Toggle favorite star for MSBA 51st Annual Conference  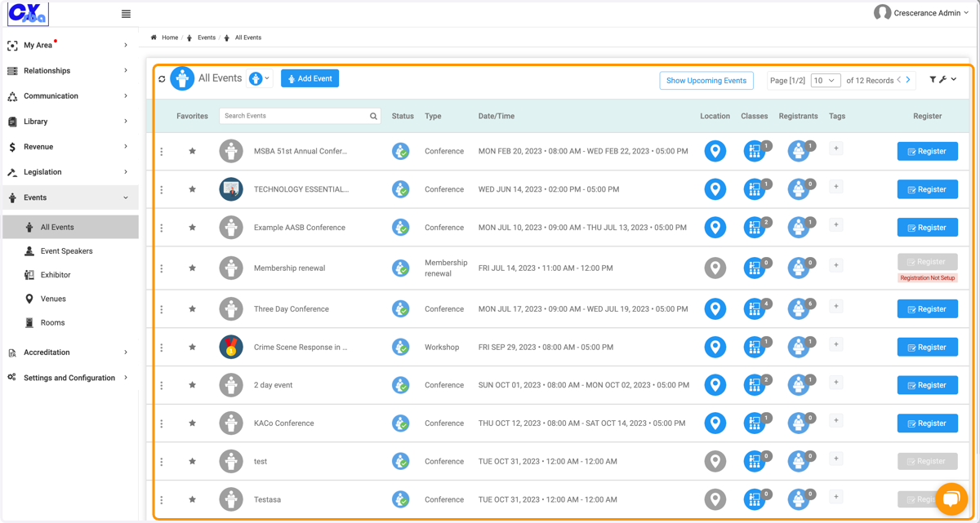click(193, 151)
